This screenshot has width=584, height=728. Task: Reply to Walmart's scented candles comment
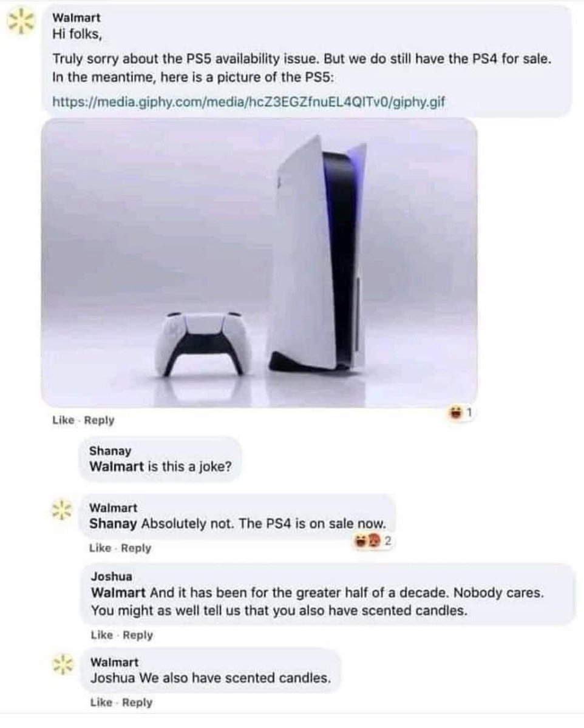click(137, 703)
